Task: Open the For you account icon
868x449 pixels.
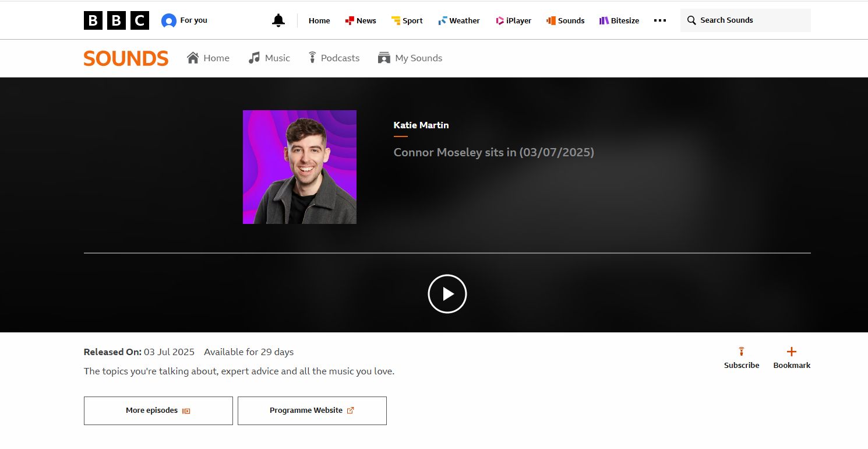Action: 169,21
